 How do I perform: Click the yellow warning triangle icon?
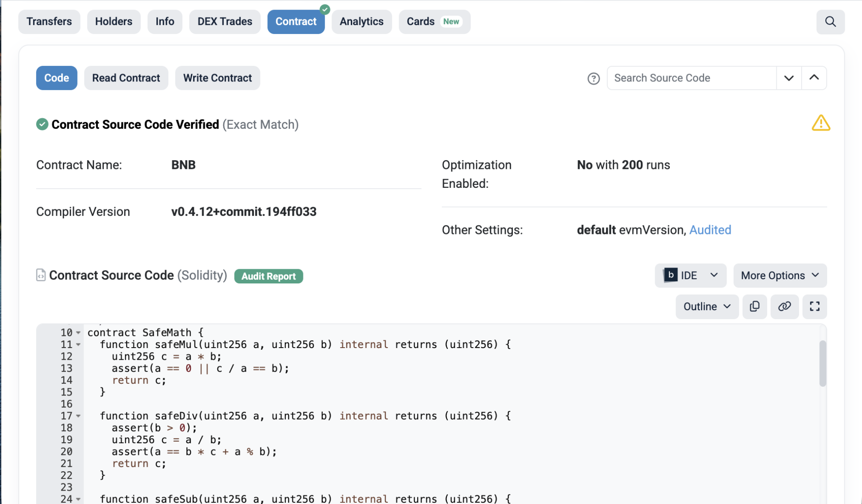click(x=821, y=123)
